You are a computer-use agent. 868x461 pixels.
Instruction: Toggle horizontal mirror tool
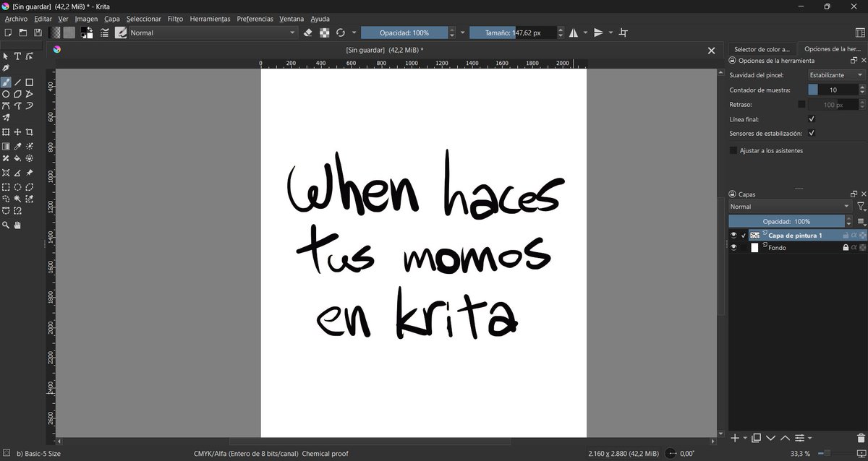(573, 33)
